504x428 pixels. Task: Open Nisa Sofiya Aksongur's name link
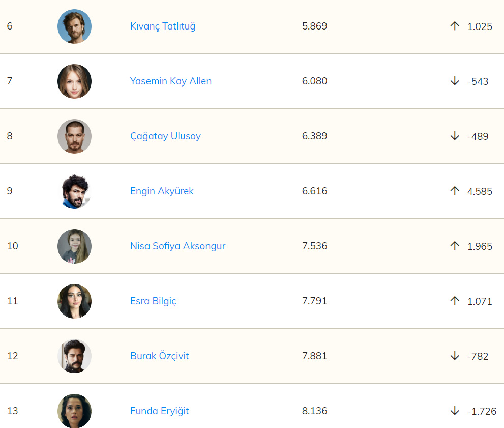(x=177, y=246)
